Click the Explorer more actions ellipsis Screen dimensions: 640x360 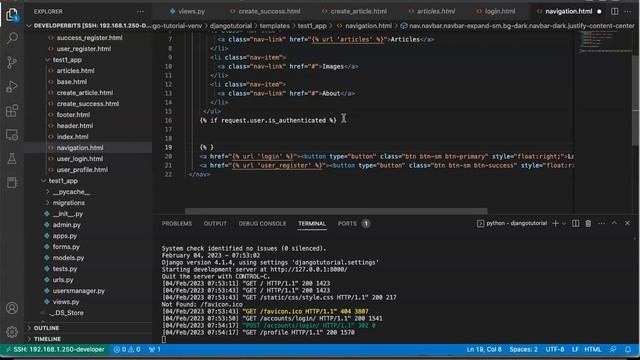click(x=140, y=11)
